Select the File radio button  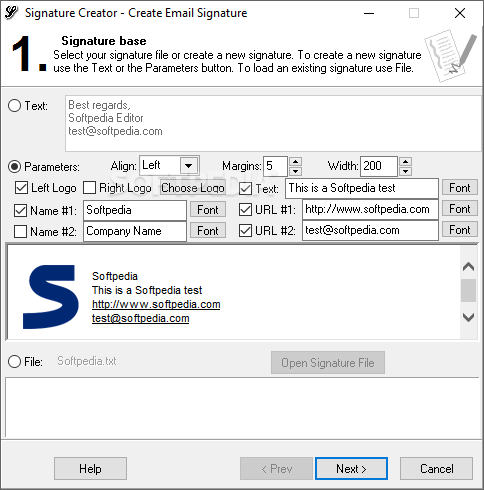click(x=15, y=361)
